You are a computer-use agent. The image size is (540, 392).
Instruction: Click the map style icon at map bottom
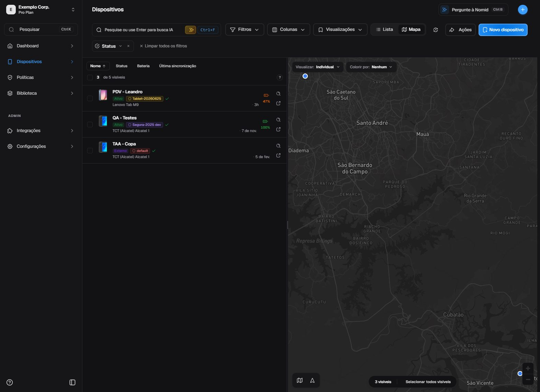click(x=300, y=380)
